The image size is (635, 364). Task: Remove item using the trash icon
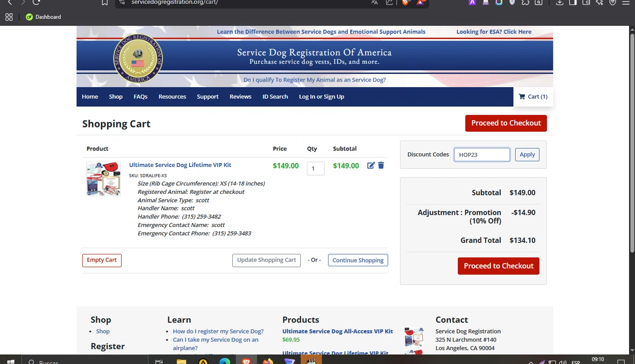point(381,165)
